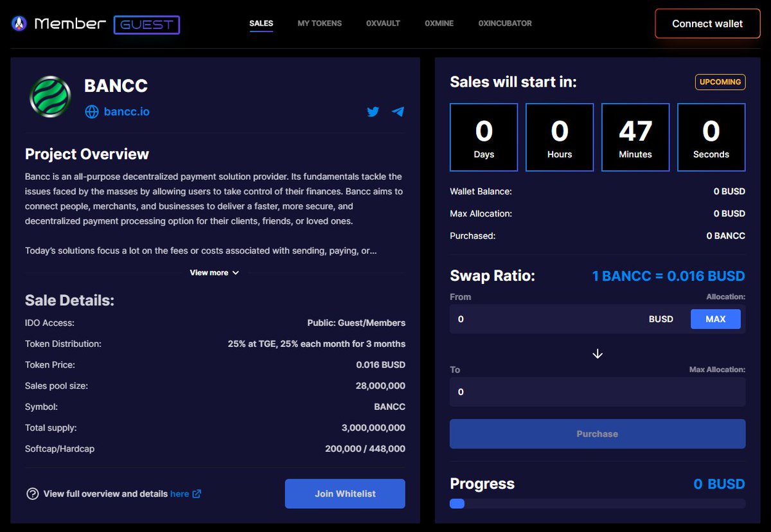Click the 'Sales will start in:' heading
This screenshot has height=532, width=771.
point(513,82)
